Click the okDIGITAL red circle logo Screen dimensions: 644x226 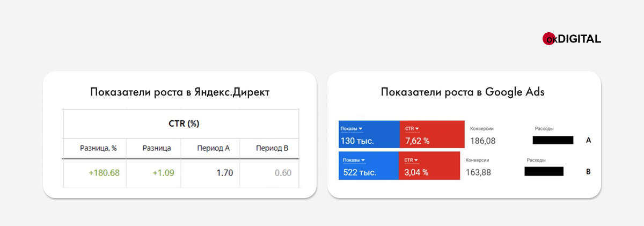[x=549, y=39]
